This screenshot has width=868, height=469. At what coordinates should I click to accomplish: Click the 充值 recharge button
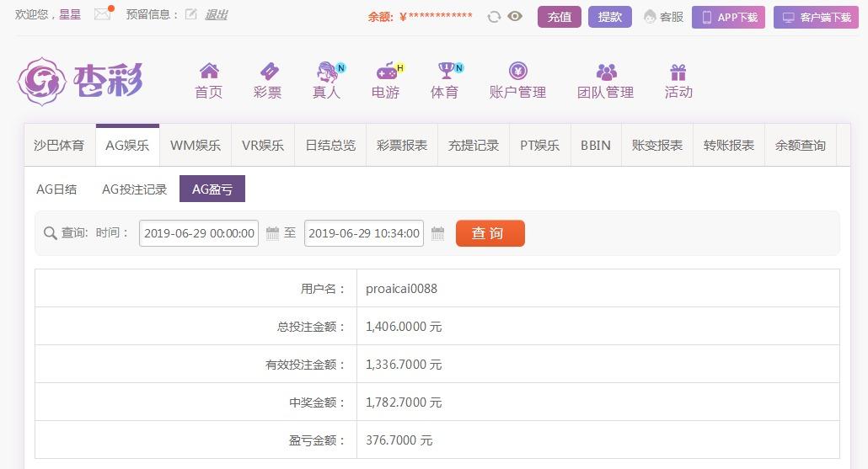[x=559, y=17]
